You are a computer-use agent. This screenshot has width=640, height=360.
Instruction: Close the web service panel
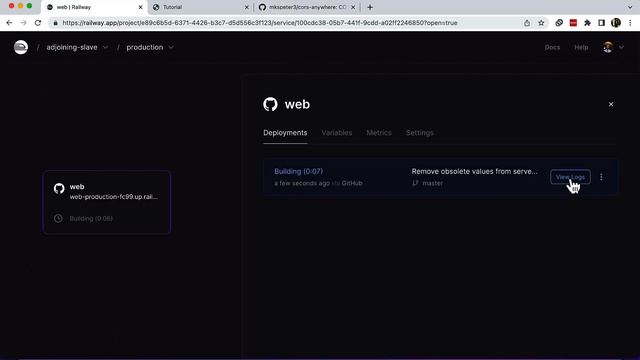611,104
